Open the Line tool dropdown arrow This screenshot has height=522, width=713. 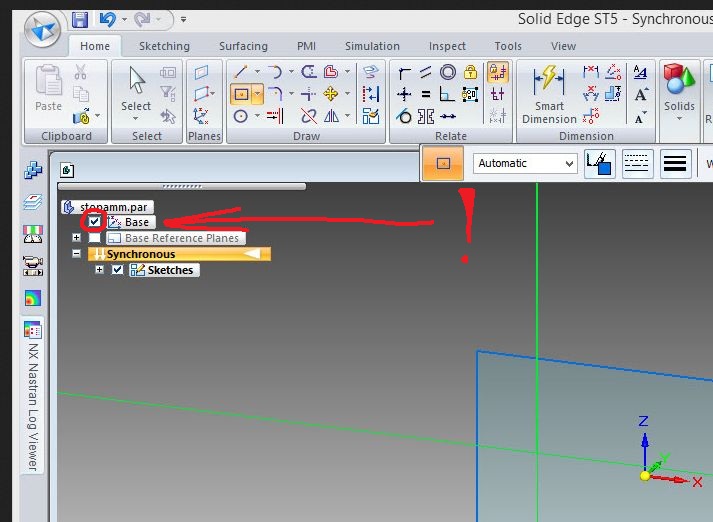pos(257,72)
